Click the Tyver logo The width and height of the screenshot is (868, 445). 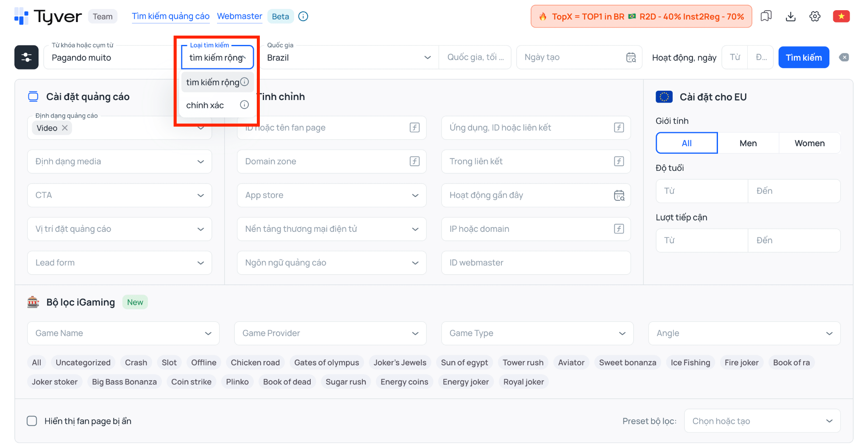coord(48,17)
